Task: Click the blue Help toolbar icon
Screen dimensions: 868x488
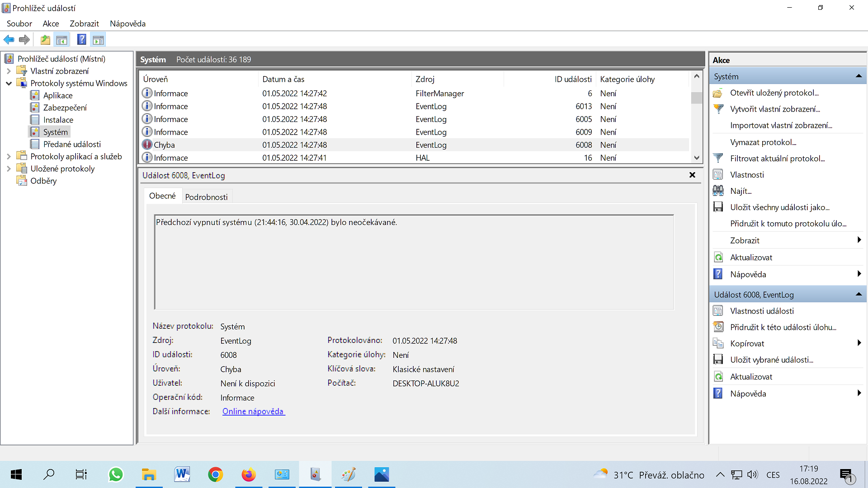Action: [81, 40]
